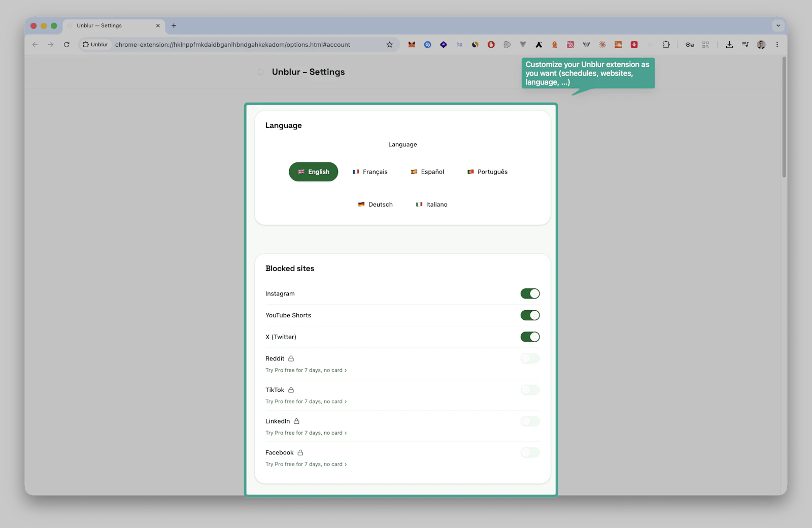This screenshot has height=528, width=812.
Task: Click the lock icon next to LinkedIn
Action: (296, 421)
